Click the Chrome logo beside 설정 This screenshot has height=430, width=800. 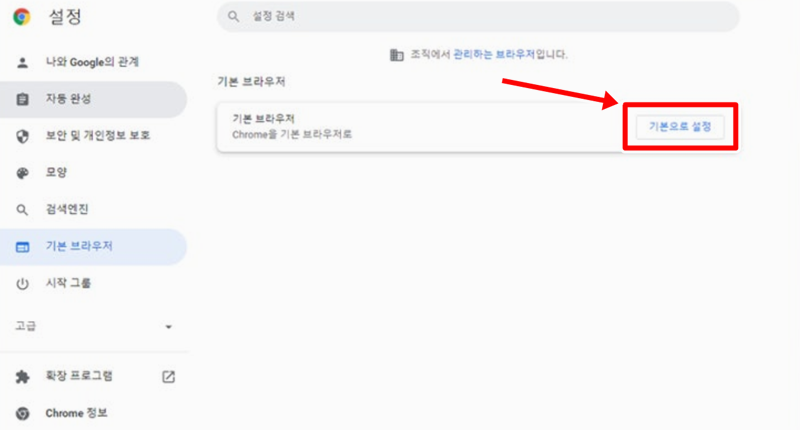point(21,17)
